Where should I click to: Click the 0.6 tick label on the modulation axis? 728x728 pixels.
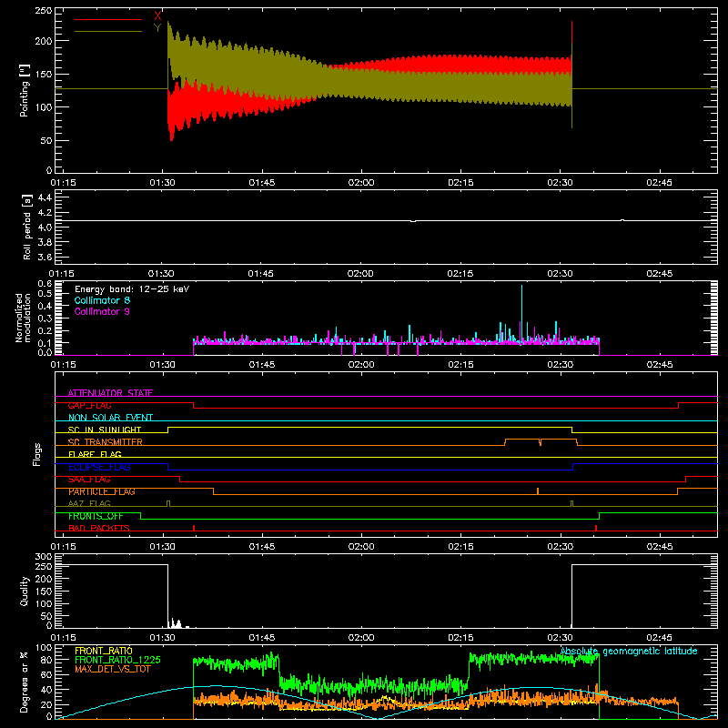coord(45,284)
